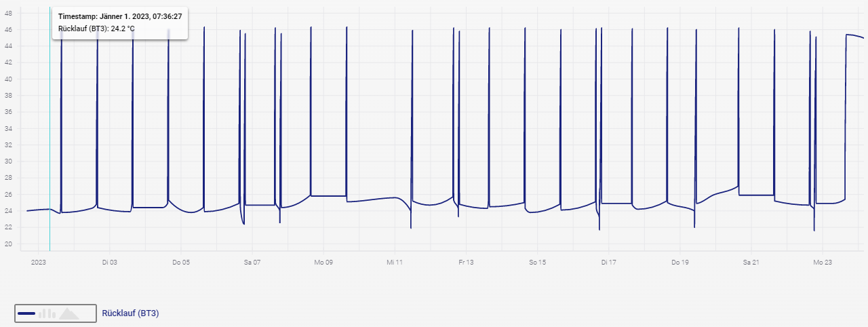Switch series to bar chart style
Image resolution: width=868 pixels, height=327 pixels.
pyautogui.click(x=47, y=313)
